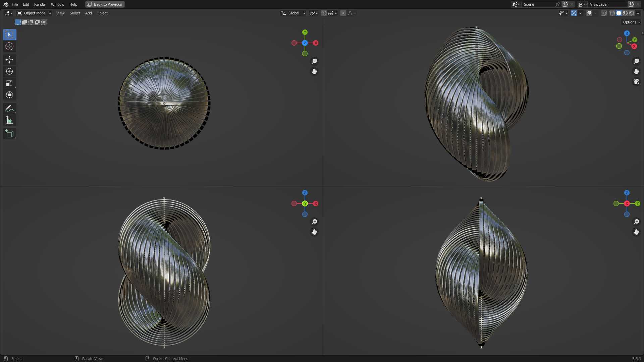Screen dimensions: 644x362
Task: Select the Select Box tool
Action: tap(9, 35)
